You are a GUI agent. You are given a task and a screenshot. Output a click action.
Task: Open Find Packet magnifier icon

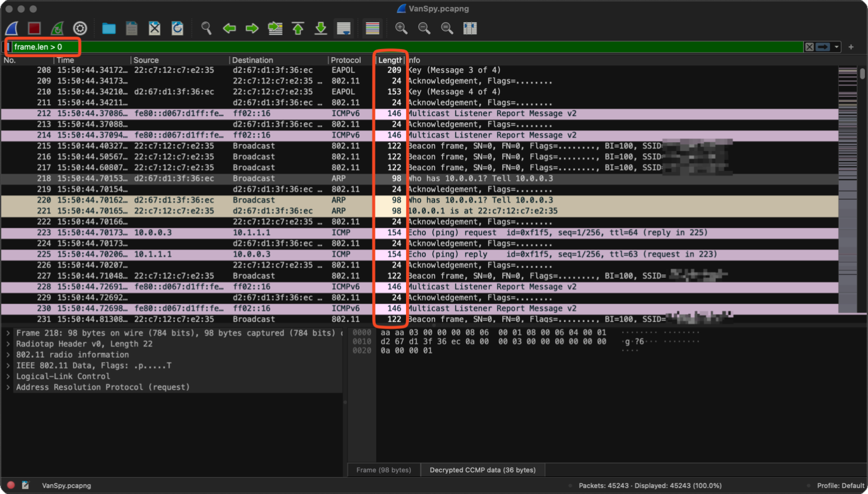[x=206, y=28]
